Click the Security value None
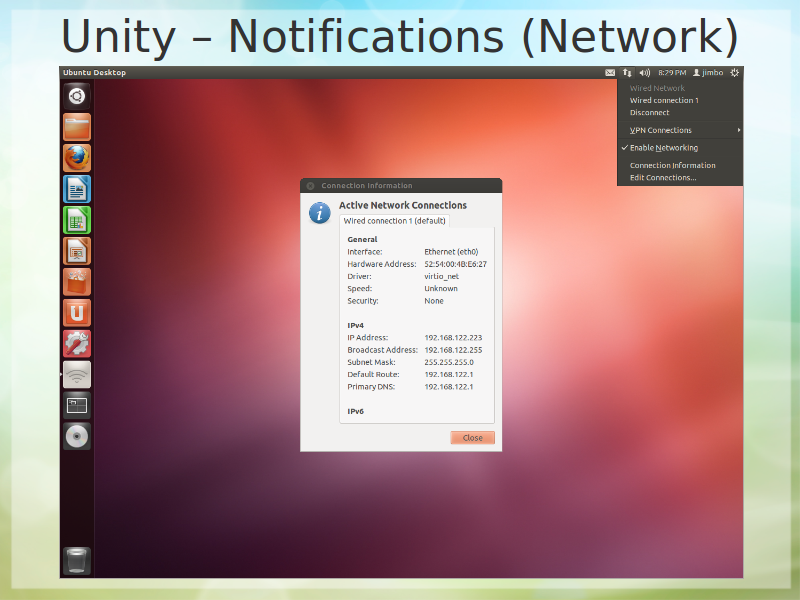The width and height of the screenshot is (800, 600). 434,301
